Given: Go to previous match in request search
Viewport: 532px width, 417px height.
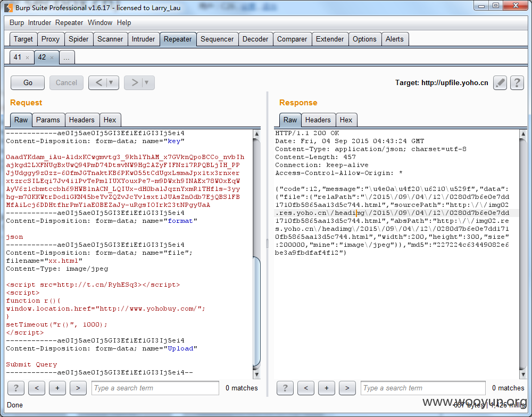Looking at the screenshot, I should coord(37,388).
